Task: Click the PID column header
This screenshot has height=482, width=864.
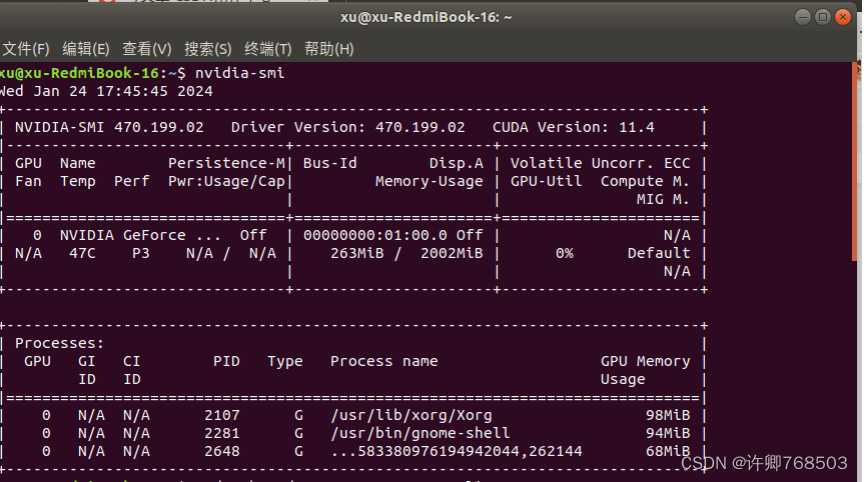Action: (226, 361)
